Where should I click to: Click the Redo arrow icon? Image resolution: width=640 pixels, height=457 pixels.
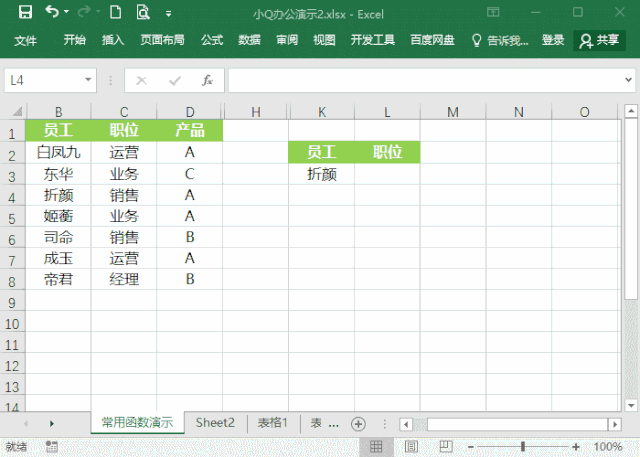84,12
